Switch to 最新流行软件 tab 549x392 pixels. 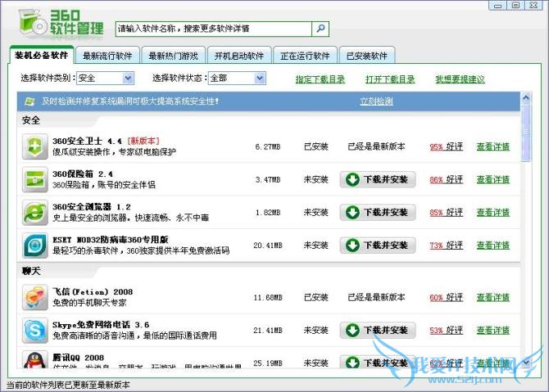click(x=107, y=56)
